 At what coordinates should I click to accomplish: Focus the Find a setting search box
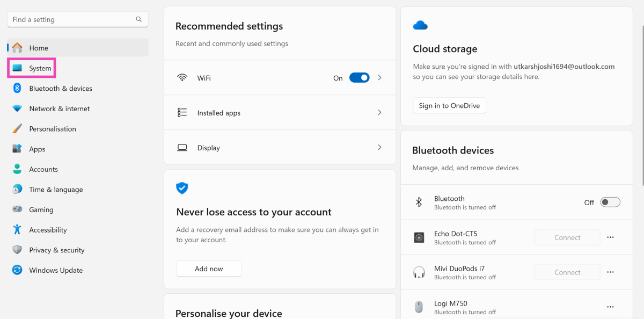coord(70,19)
